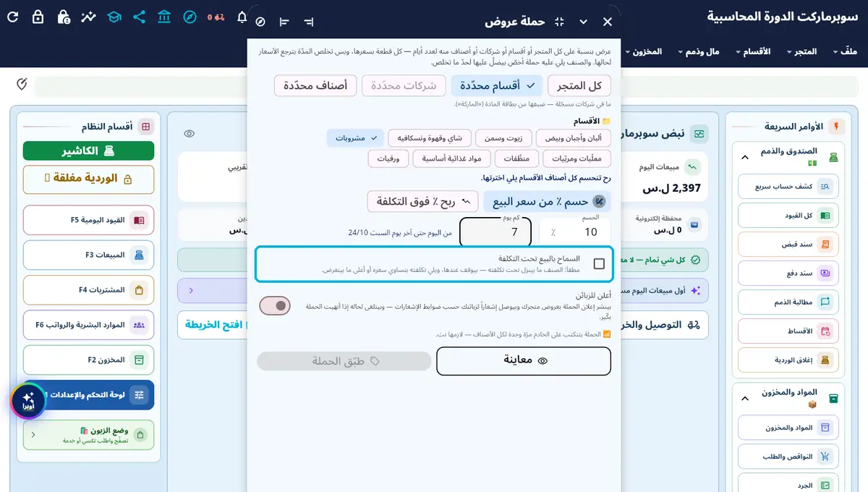This screenshot has width=868, height=492.
Task: Click the grid icon beside أقسام النظام
Action: pos(146,127)
